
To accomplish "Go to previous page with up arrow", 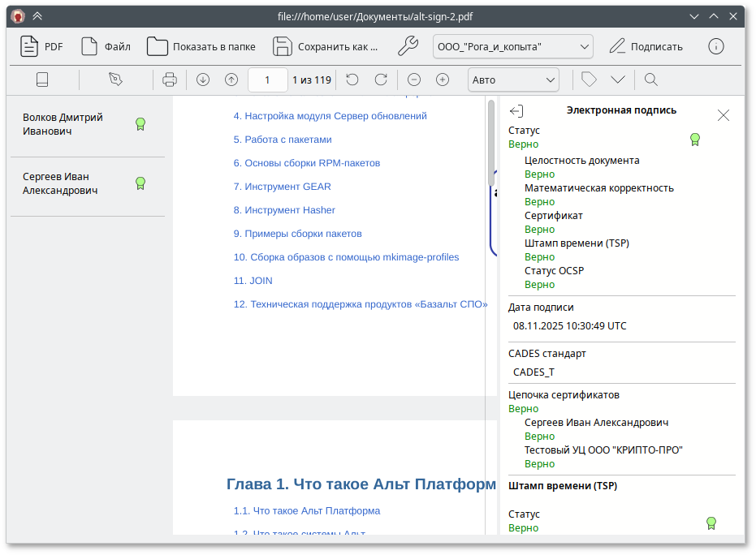I will [x=231, y=80].
